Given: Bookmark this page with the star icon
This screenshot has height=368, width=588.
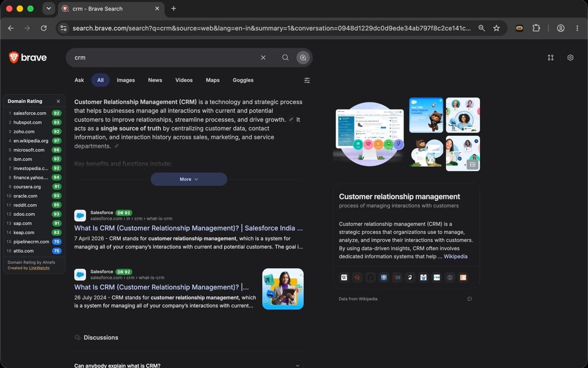Looking at the screenshot, I should click(x=497, y=28).
